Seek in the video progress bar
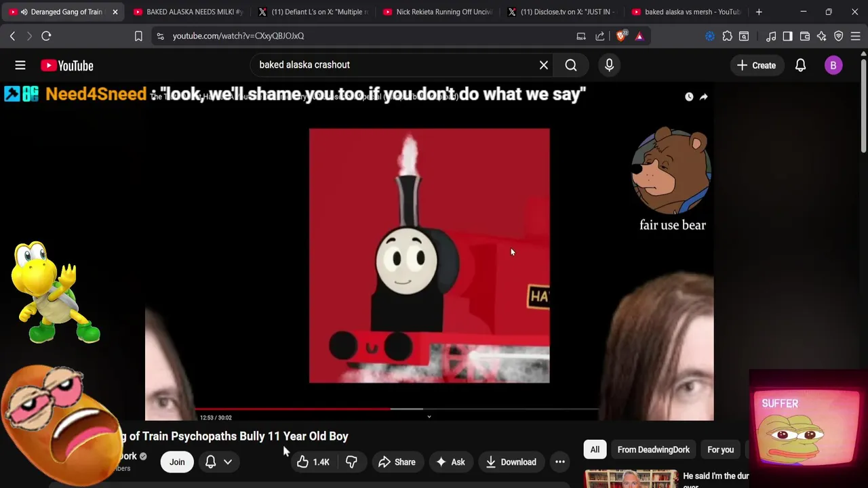 (398, 409)
